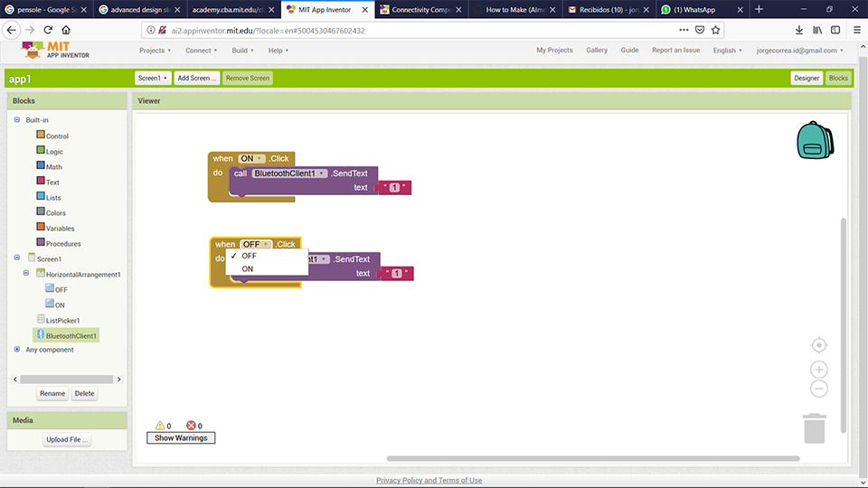Open the Gallery
Viewport: 868px width, 488px height.
pyautogui.click(x=597, y=50)
